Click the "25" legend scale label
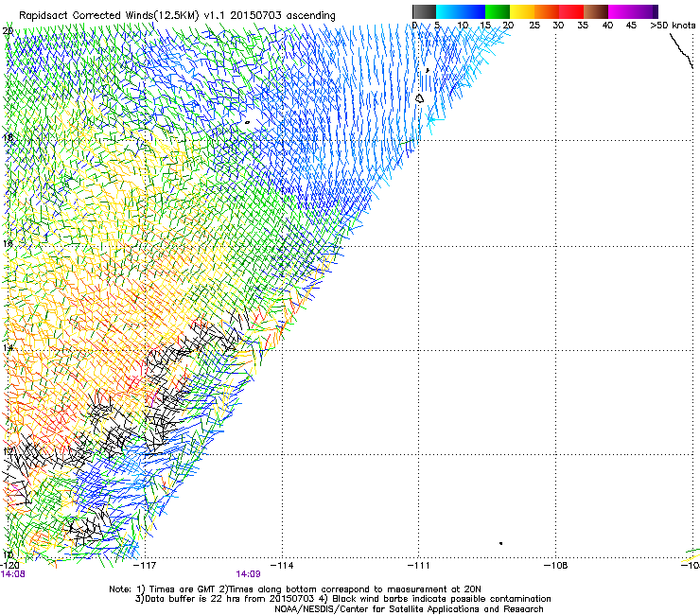Viewport: 700px width, 615px height. click(x=534, y=26)
